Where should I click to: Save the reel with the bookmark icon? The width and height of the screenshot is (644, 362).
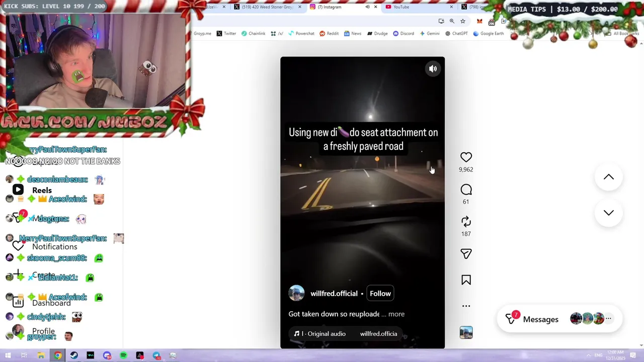[466, 280]
